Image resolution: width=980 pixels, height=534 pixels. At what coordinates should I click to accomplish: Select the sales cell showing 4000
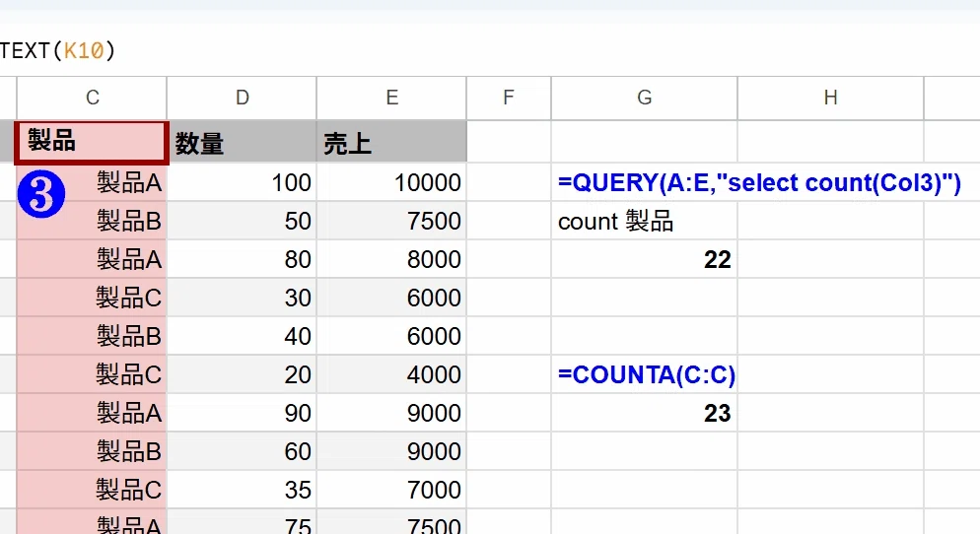point(391,374)
